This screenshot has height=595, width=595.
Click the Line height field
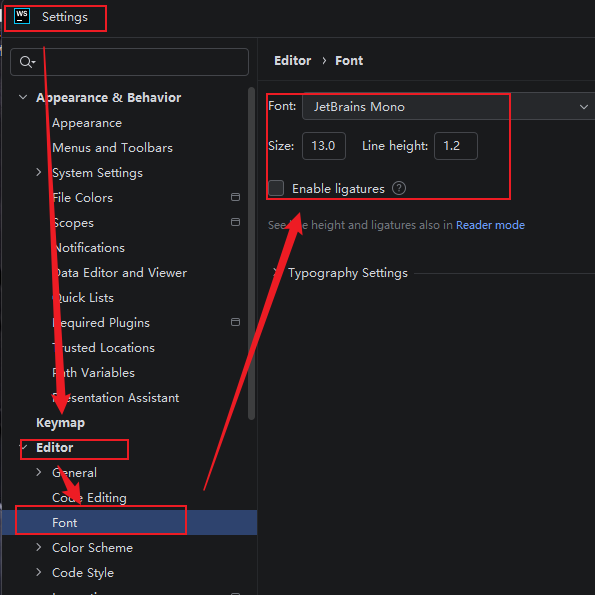[x=456, y=146]
